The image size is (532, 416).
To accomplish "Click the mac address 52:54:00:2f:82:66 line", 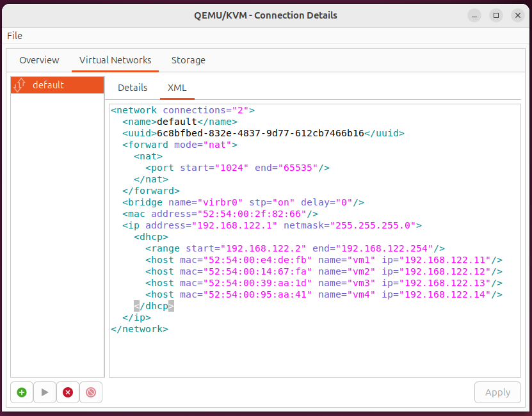I will (220, 214).
